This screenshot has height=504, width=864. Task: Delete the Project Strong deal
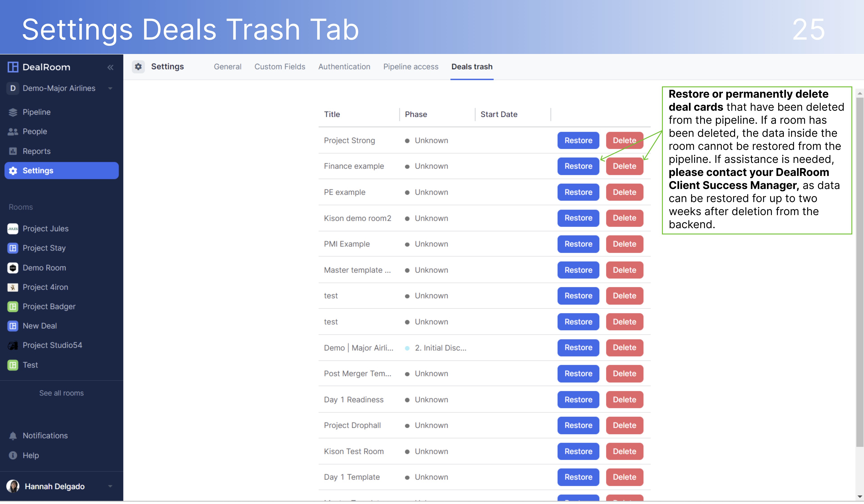click(x=624, y=140)
